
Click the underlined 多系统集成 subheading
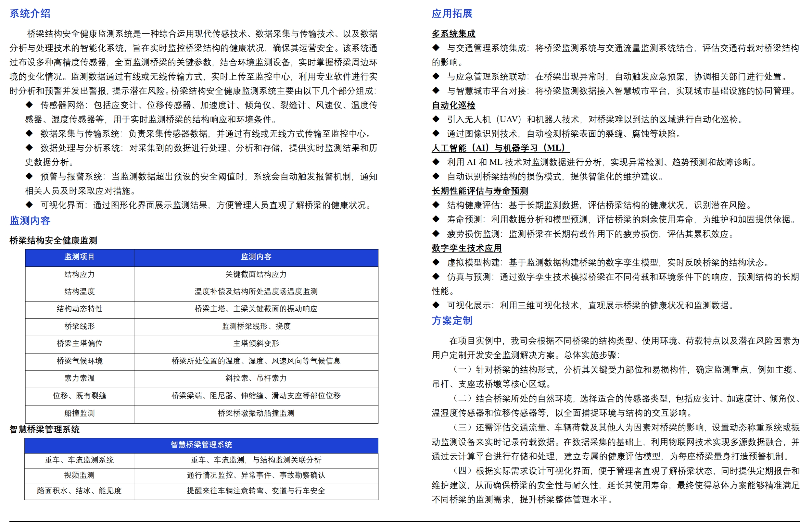453,34
